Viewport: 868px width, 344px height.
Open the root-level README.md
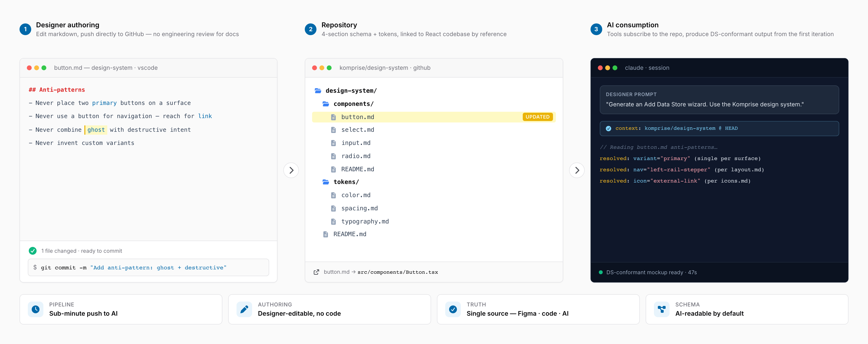point(350,234)
